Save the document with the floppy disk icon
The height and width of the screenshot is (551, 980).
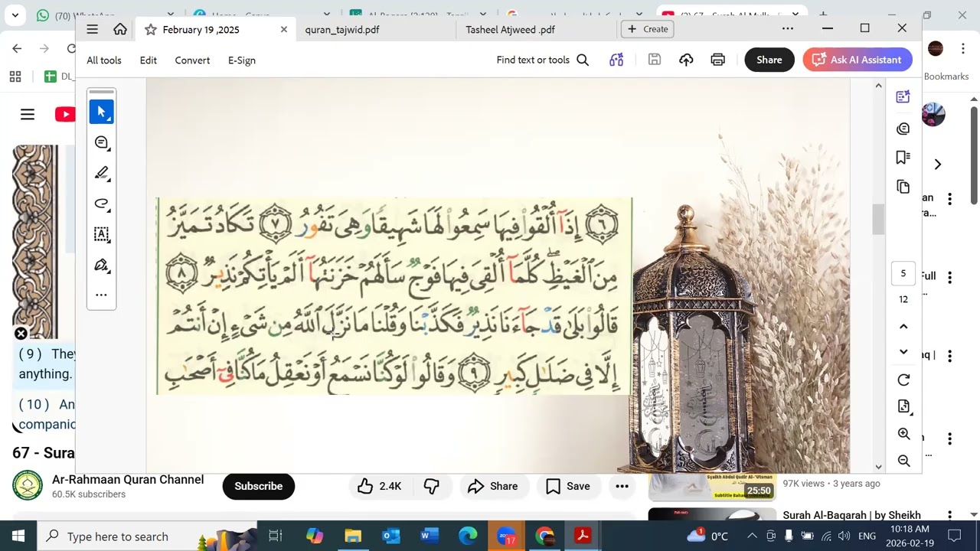click(655, 60)
